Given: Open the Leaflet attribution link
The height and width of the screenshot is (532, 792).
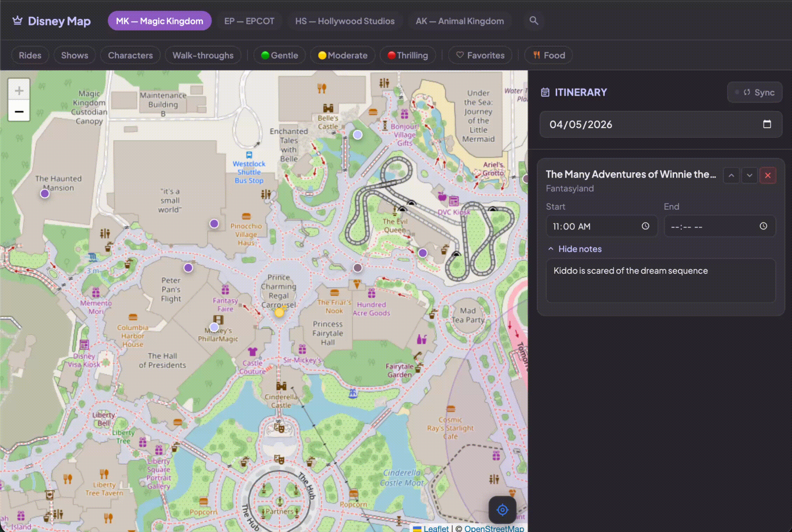Looking at the screenshot, I should coord(436,528).
